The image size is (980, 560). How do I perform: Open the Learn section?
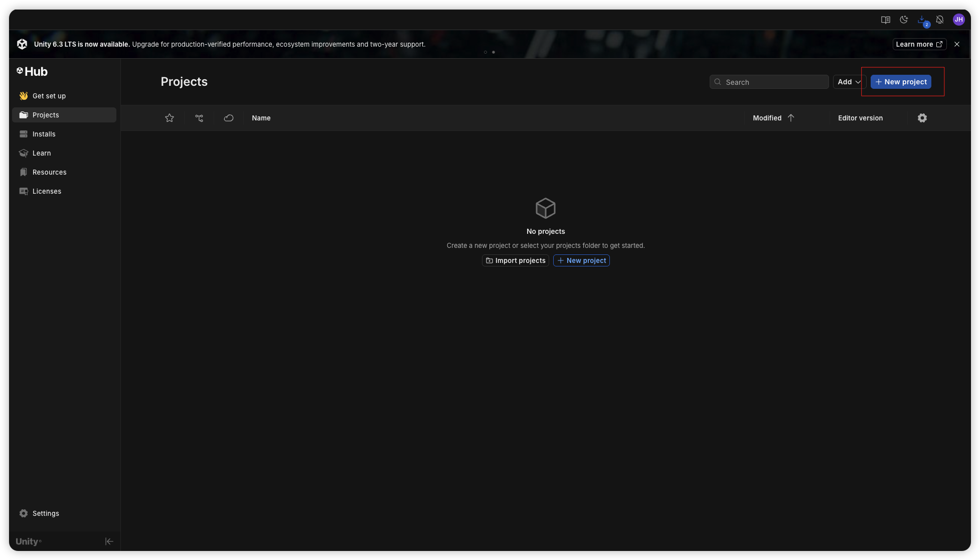tap(64, 153)
